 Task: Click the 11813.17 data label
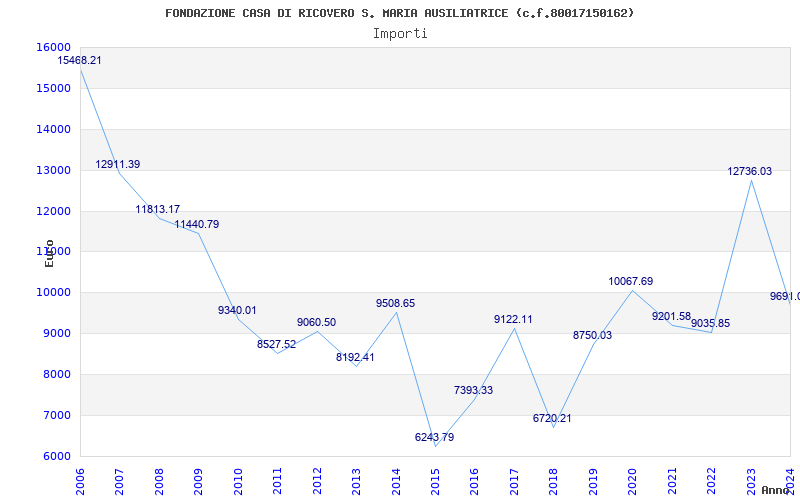coord(158,209)
